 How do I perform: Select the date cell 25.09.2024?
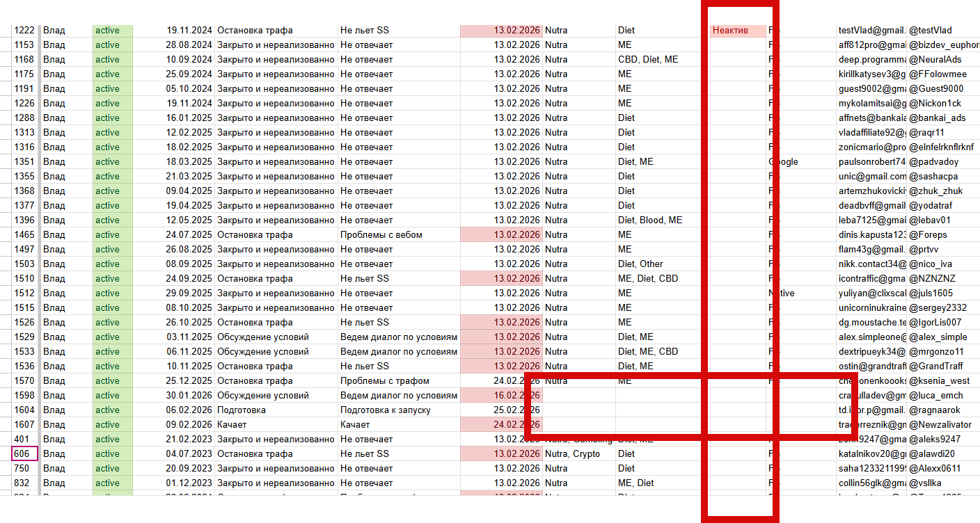[x=174, y=74]
